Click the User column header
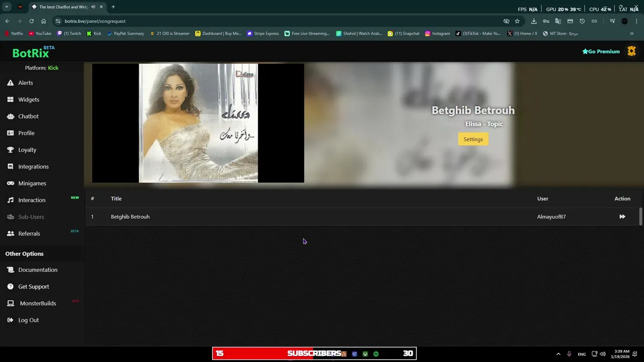644x362 pixels. (543, 199)
